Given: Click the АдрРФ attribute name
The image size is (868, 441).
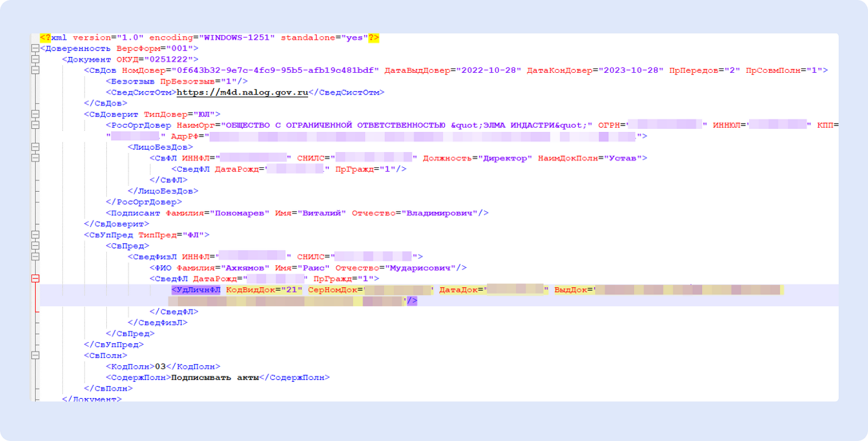Looking at the screenshot, I should click(x=185, y=136).
